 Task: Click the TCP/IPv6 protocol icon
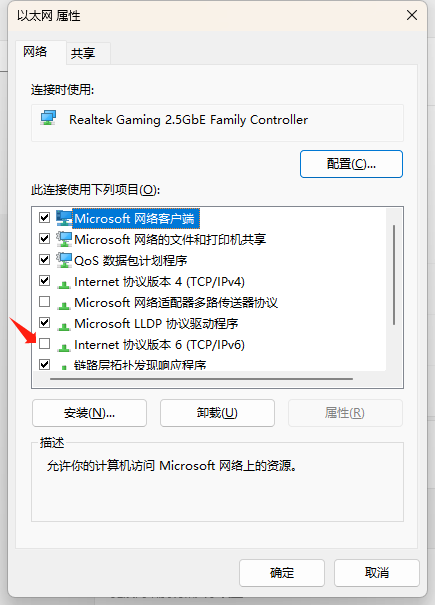tap(64, 347)
